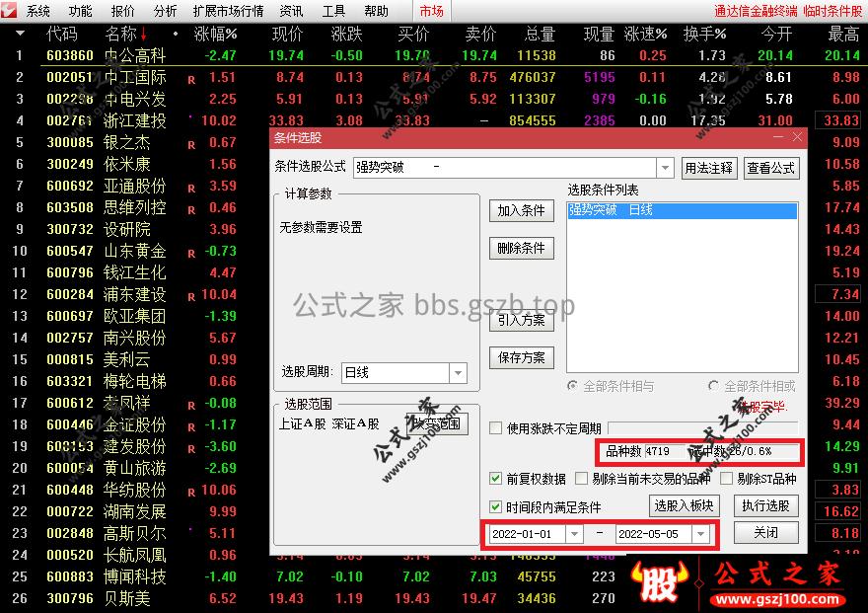Click the 关闭 button in dialog
868x613 pixels.
pyautogui.click(x=766, y=533)
